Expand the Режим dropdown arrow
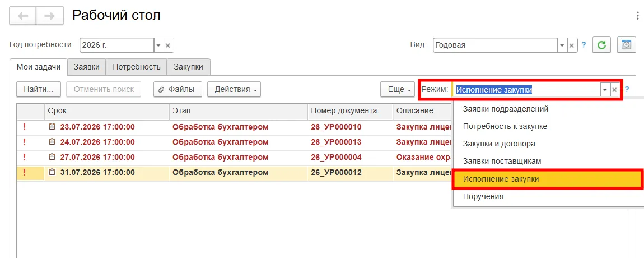The height and width of the screenshot is (258, 644). [605, 90]
